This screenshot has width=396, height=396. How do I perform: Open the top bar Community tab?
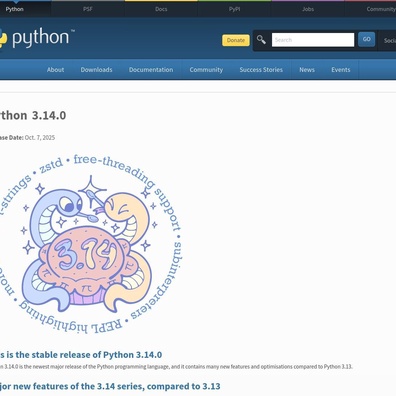[370, 9]
